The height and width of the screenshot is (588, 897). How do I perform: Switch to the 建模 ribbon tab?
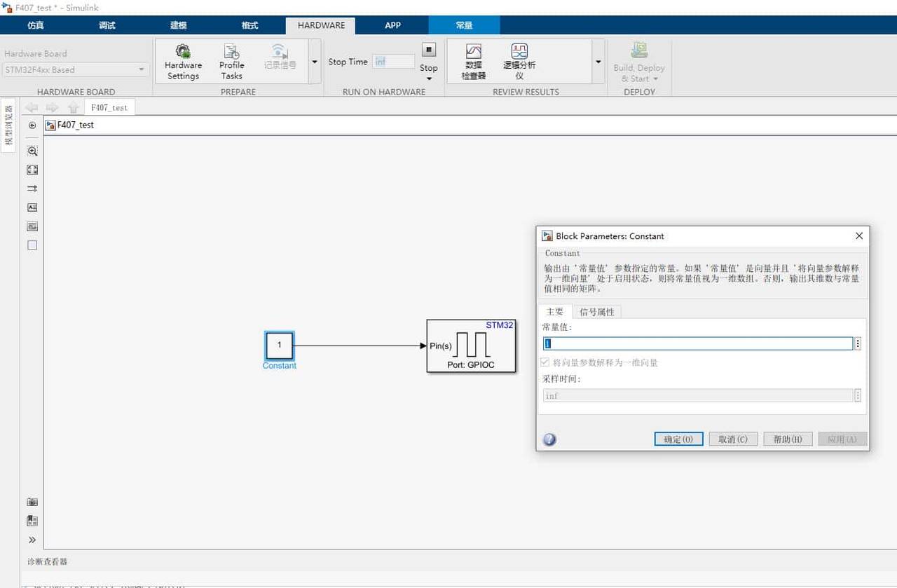coord(177,25)
